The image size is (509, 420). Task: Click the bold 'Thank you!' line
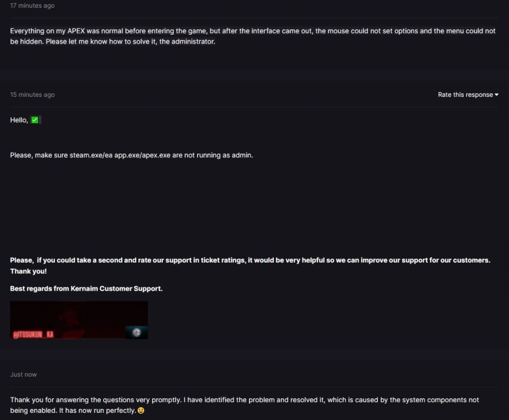point(28,272)
